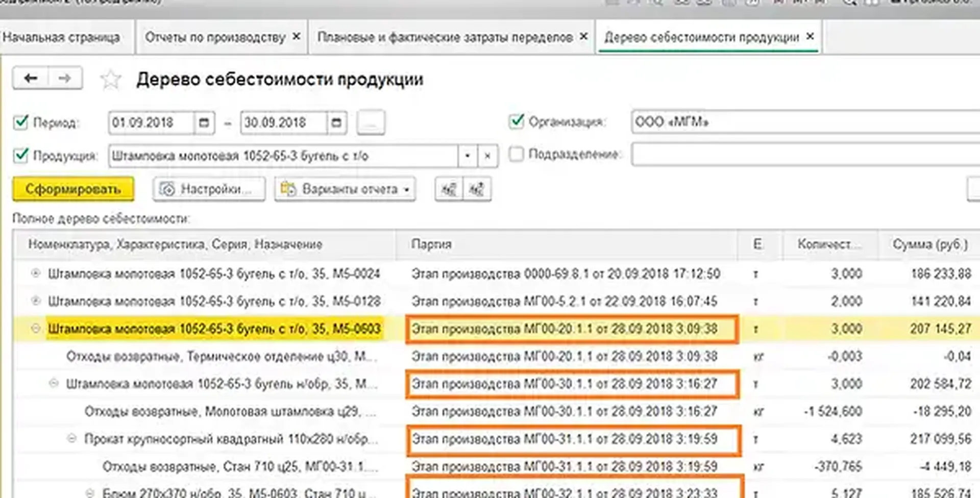Click the Сумма (руб.) column header

[x=929, y=244]
